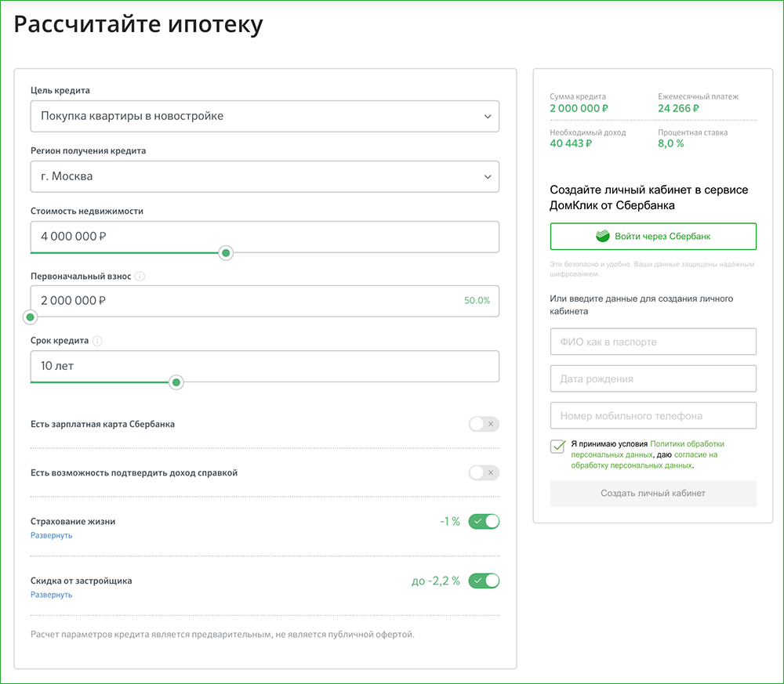
Task: Open info icon next to Срок кредита
Action: pos(97,341)
